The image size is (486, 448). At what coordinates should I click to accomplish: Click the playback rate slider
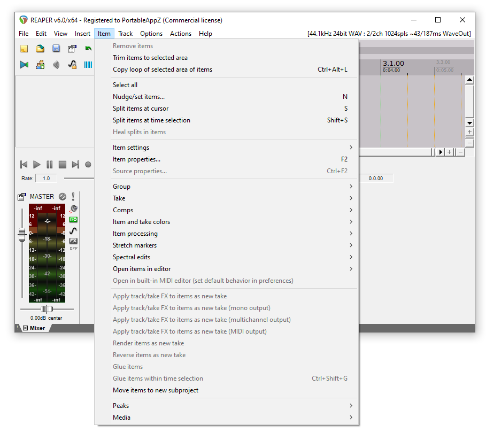click(79, 178)
